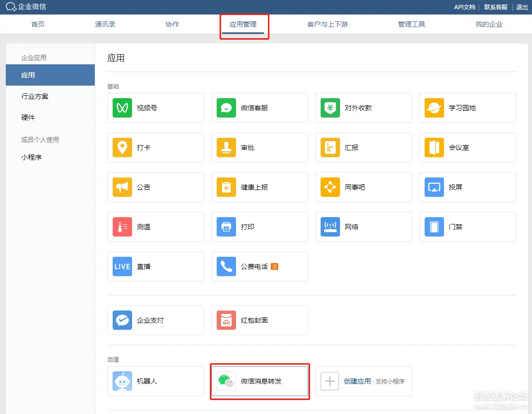Viewport: 532px width, 414px height.
Task: Open the 机器人 robot app icon
Action: (x=122, y=381)
